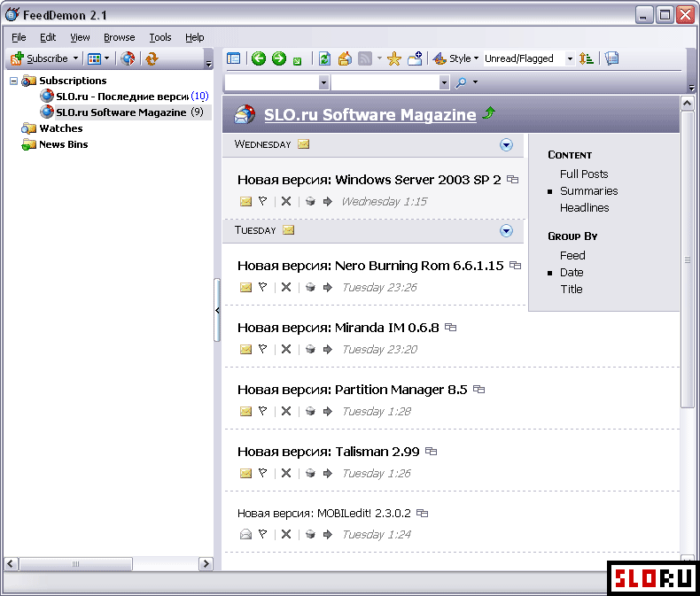Click the magnifier search icon
The width and height of the screenshot is (700, 596).
click(461, 82)
